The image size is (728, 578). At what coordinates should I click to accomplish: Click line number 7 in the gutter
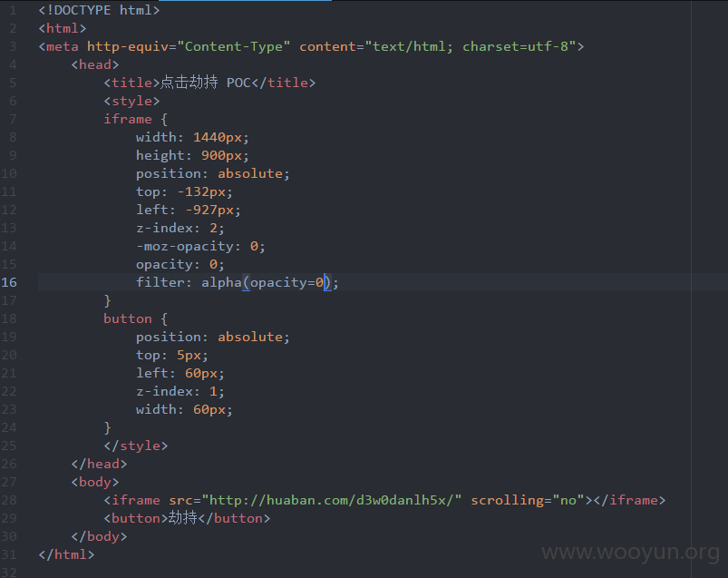pos(13,119)
